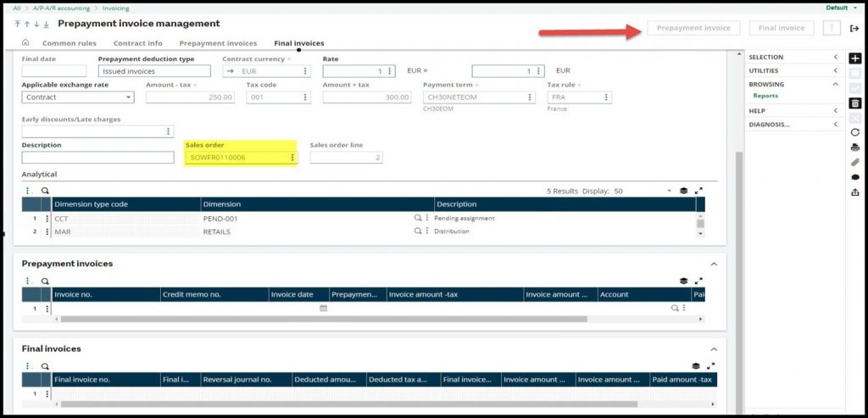868x418 pixels.
Task: Click the Export upload icon in right toolbar
Action: pos(854,192)
